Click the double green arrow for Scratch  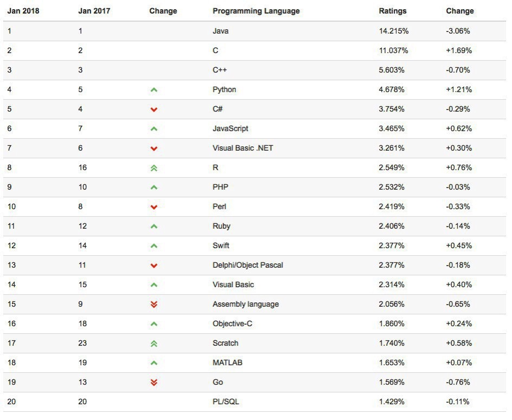154,344
